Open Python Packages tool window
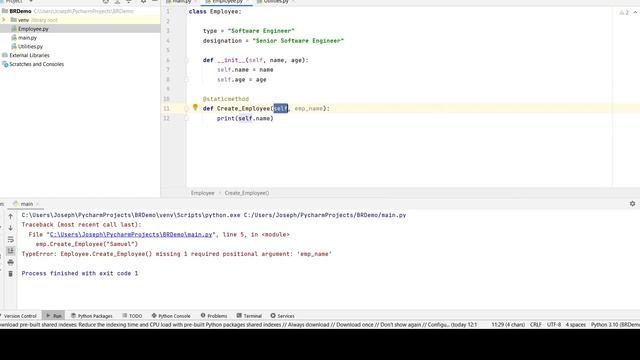 tap(92, 316)
